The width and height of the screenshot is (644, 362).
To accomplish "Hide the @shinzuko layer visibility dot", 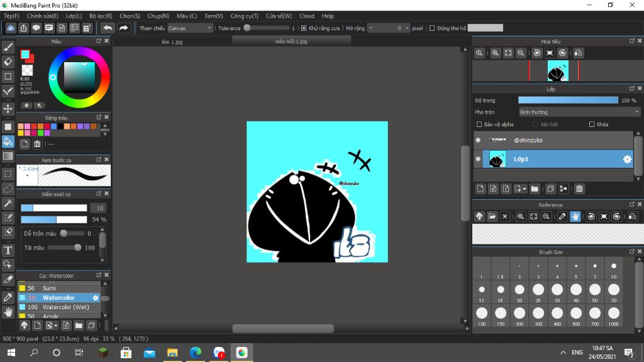I will (x=478, y=140).
